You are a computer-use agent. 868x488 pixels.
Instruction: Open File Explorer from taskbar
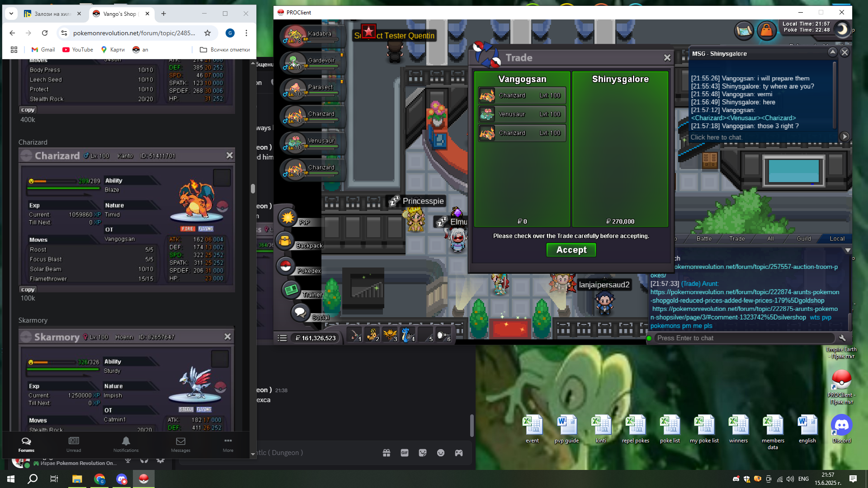(x=77, y=479)
